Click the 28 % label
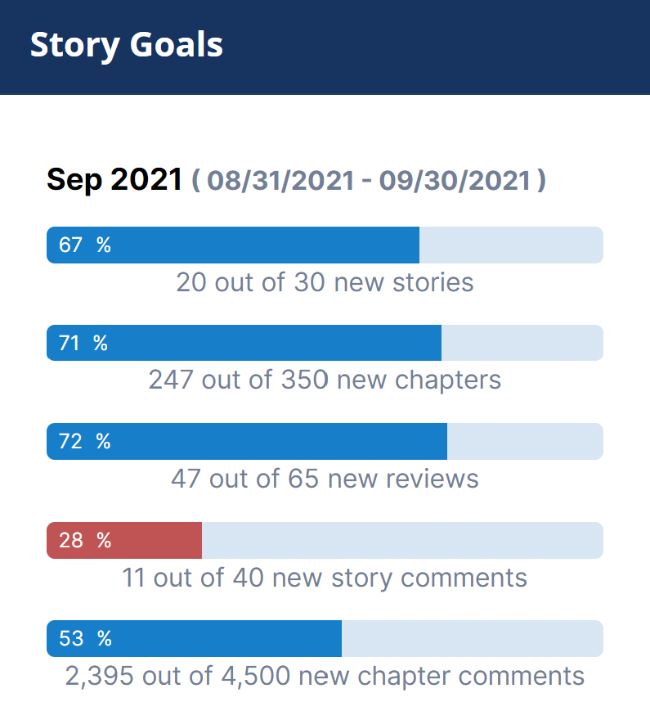The width and height of the screenshot is (650, 720). [84, 540]
